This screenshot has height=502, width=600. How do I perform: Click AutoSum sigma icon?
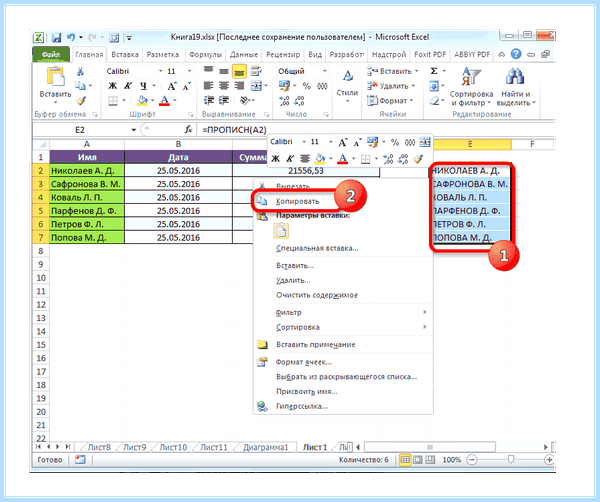click(x=434, y=71)
